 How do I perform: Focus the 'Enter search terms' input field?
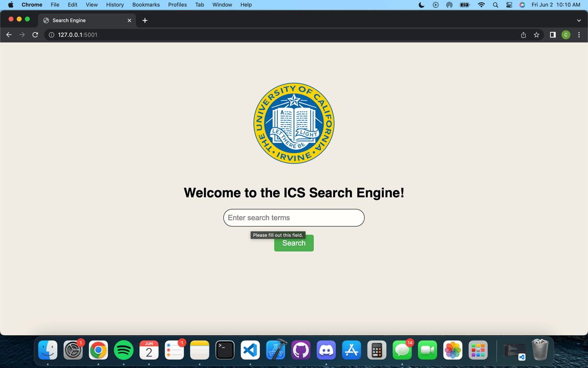[x=294, y=218]
